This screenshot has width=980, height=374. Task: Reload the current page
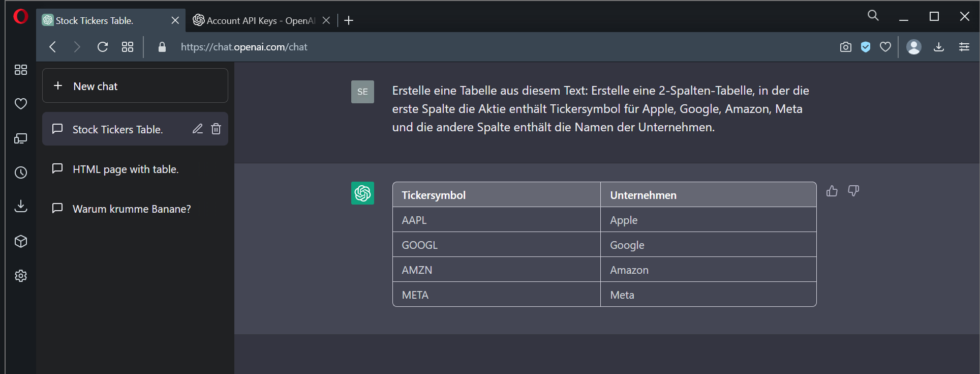(x=103, y=47)
